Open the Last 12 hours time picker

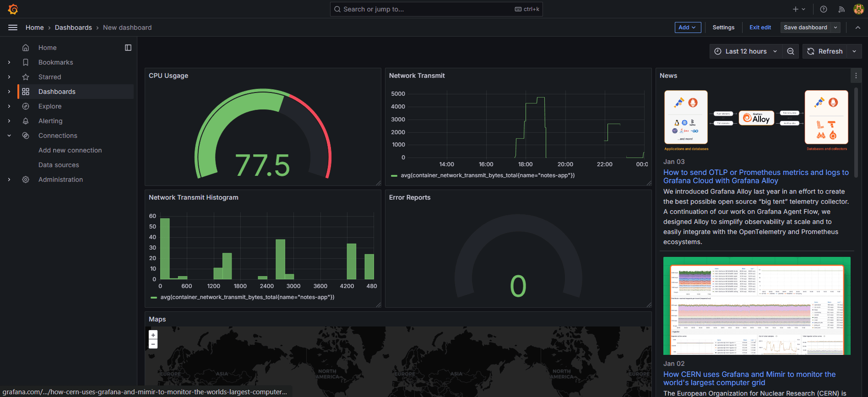pos(746,51)
